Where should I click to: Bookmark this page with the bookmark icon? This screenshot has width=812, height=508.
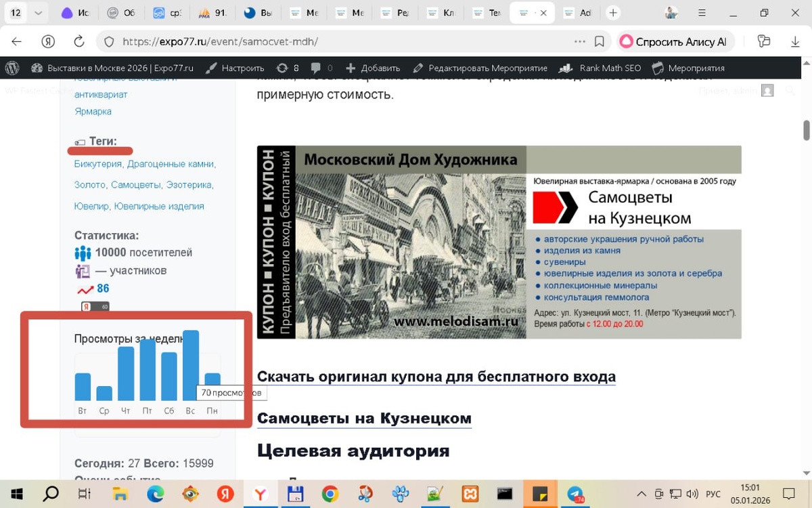(599, 42)
